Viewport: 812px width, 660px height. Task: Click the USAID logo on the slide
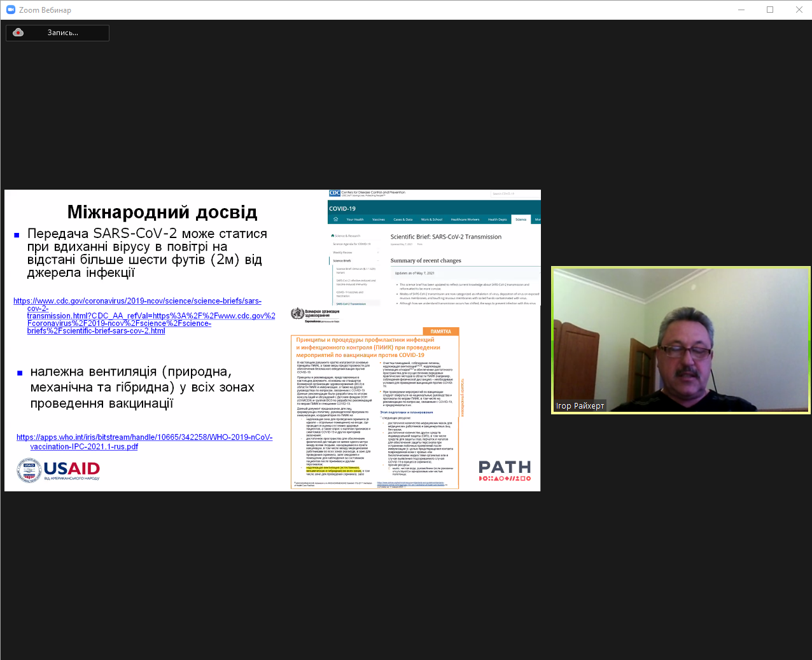pos(59,470)
